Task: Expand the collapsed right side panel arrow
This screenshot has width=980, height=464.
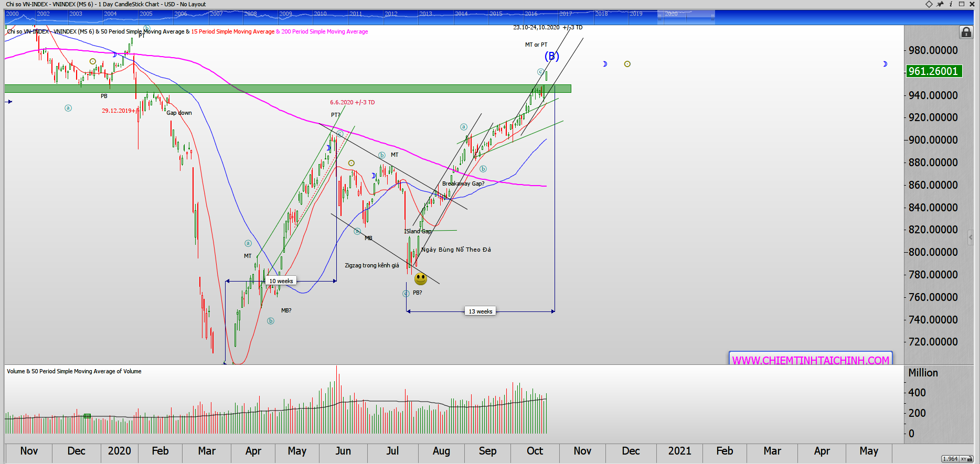Action: click(x=971, y=238)
